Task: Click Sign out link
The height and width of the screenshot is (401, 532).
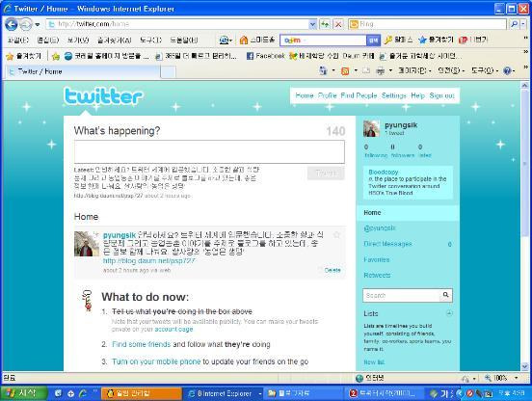Action: point(441,95)
